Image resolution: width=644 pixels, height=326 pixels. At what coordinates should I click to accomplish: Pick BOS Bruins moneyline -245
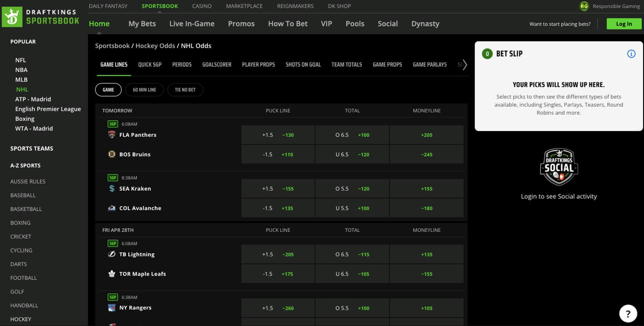[x=427, y=154]
